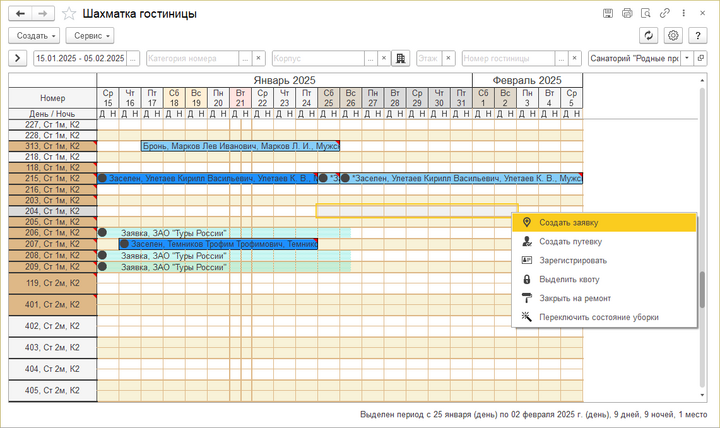720x428 pixels.
Task: Click the status circle icon in Темников's bar
Action: click(x=124, y=244)
